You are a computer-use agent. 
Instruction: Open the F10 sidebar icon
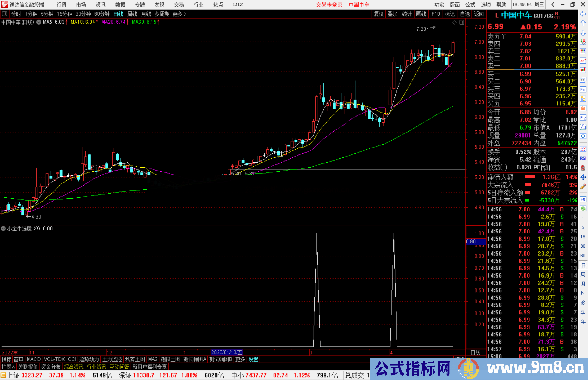click(583, 89)
